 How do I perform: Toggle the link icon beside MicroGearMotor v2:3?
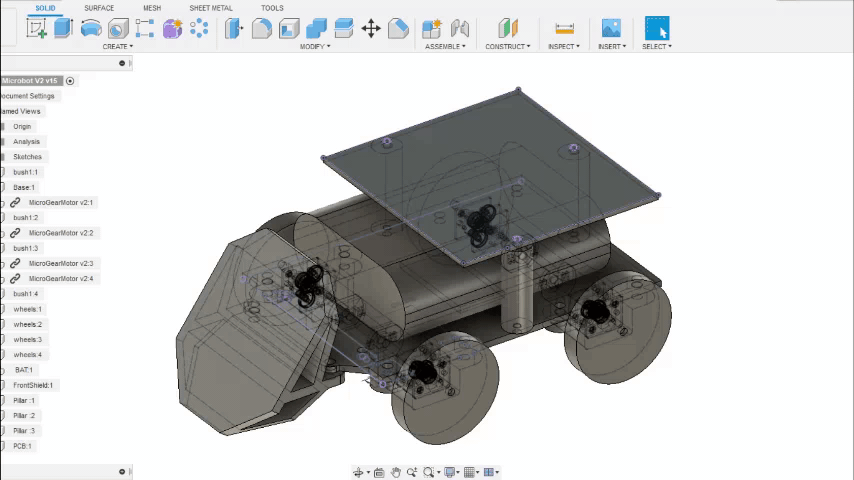tap(15, 263)
